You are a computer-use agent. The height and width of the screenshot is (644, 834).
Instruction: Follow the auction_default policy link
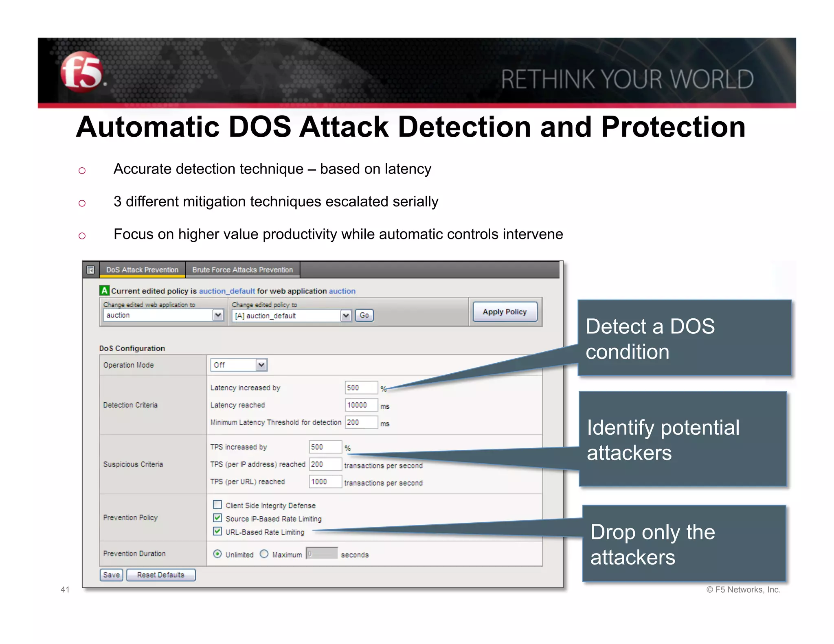227,291
